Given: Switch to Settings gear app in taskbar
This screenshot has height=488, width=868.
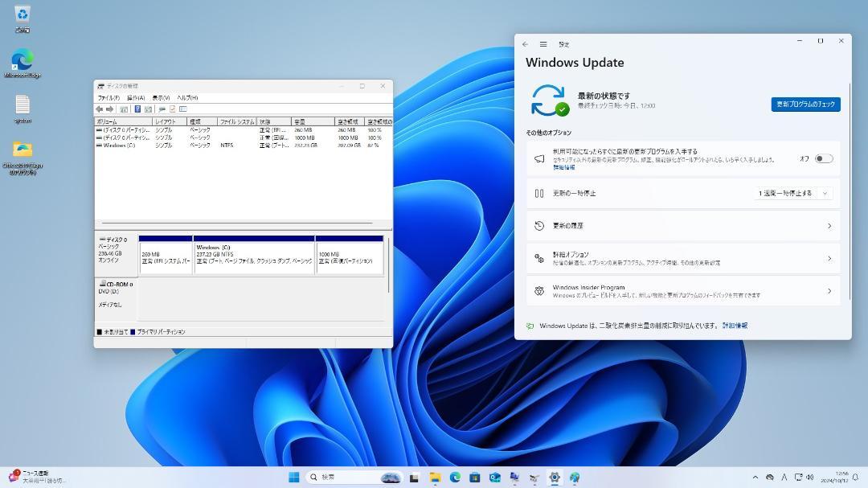Looking at the screenshot, I should pyautogui.click(x=555, y=478).
